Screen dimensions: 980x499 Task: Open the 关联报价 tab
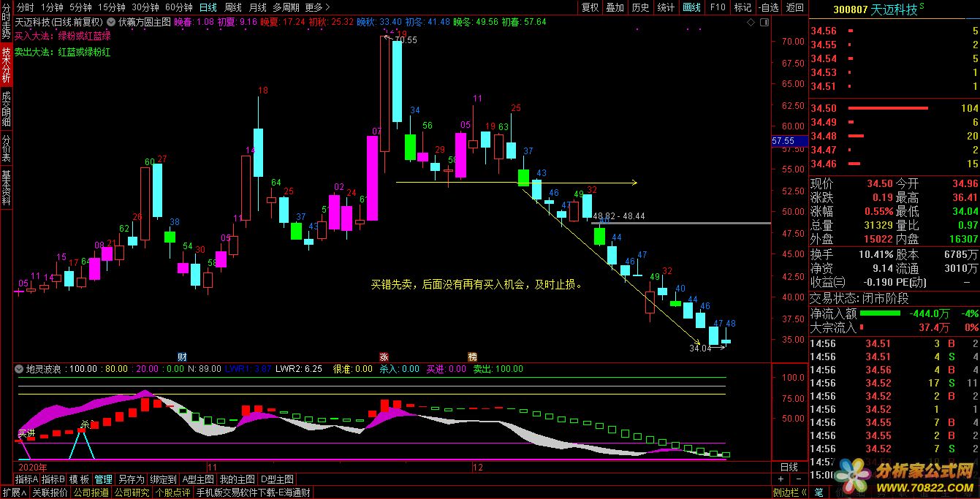(x=50, y=492)
